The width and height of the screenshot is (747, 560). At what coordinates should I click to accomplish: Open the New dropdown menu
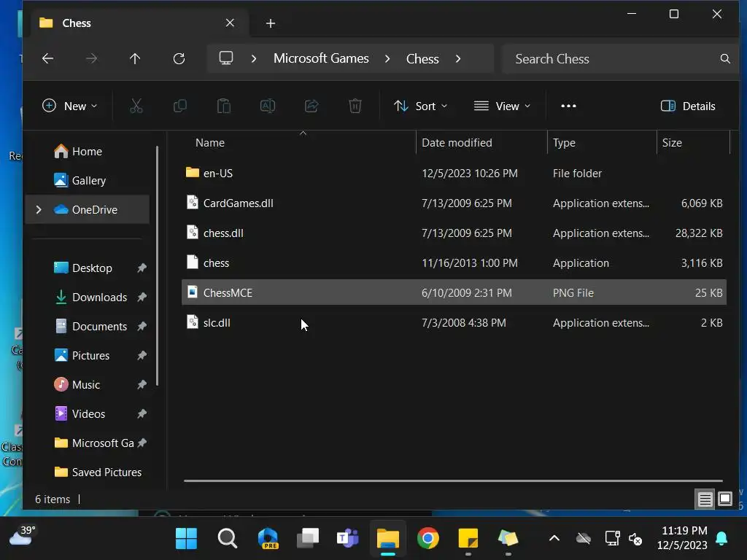pyautogui.click(x=69, y=106)
